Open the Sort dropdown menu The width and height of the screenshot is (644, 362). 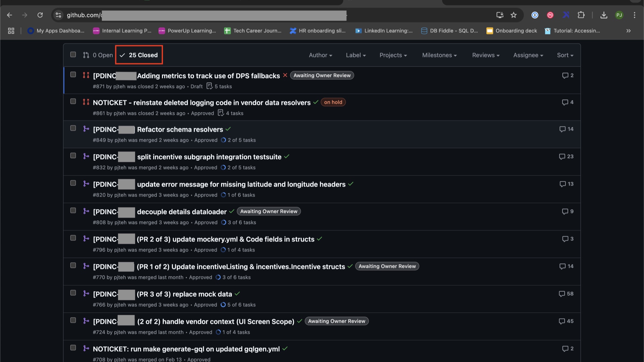[x=565, y=55]
